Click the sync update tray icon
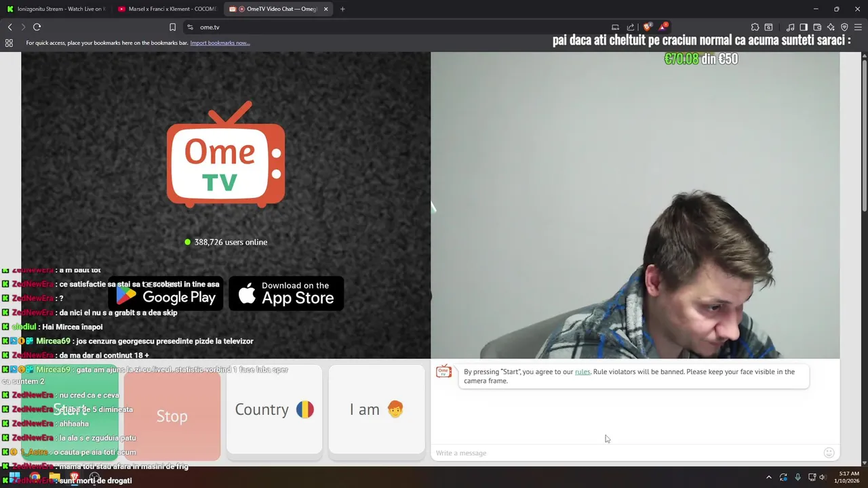The image size is (868, 488). coord(783,477)
